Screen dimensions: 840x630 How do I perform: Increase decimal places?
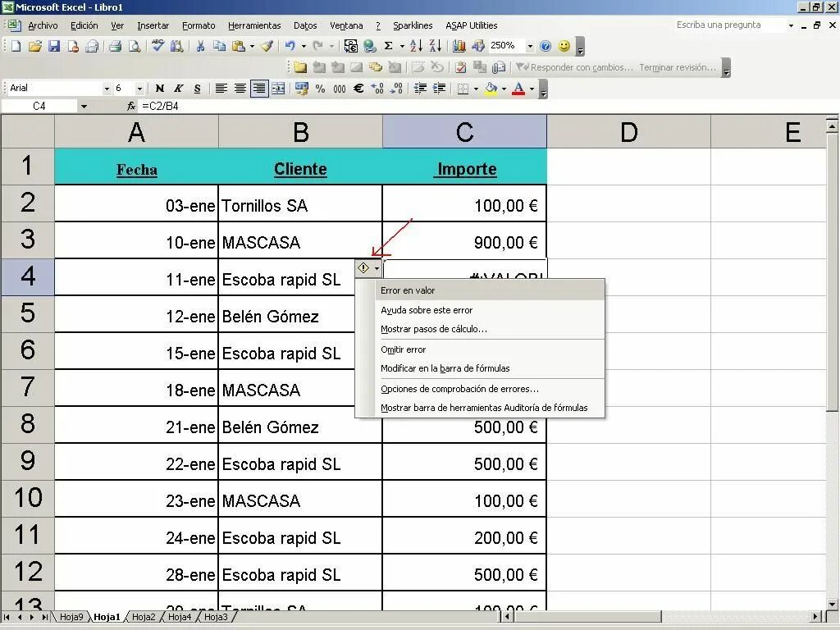tap(377, 89)
